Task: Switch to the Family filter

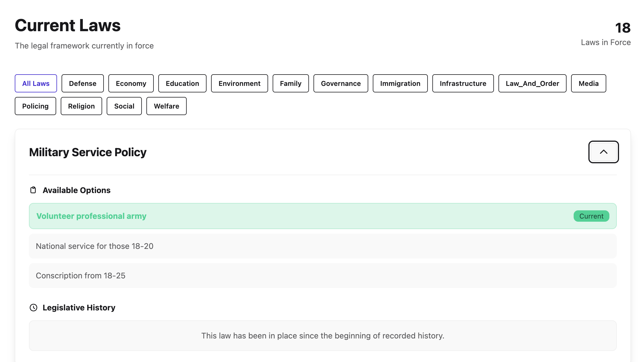Action: [x=291, y=83]
